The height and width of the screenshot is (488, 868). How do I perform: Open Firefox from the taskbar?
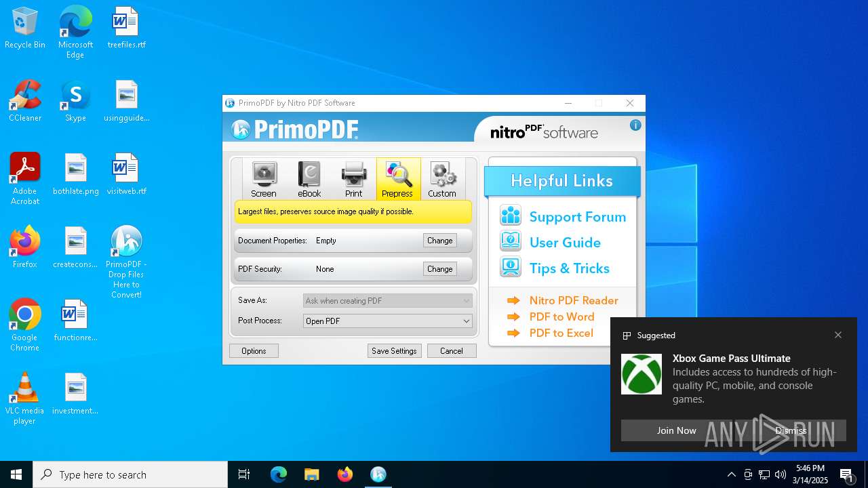[345, 474]
